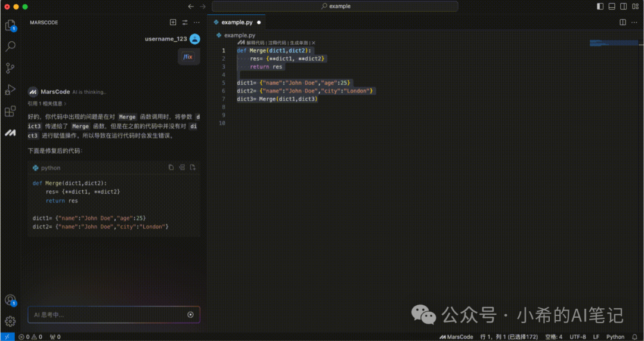Copy the python code block in chat
The width and height of the screenshot is (644, 341).
(x=171, y=168)
